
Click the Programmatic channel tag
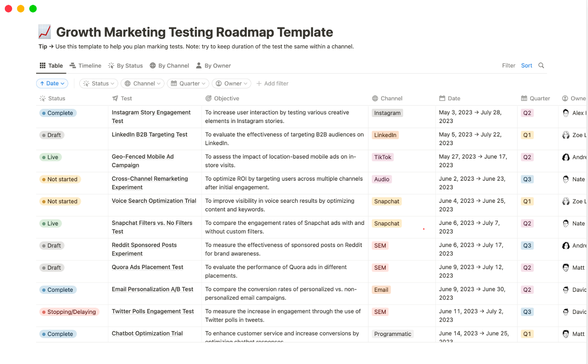coord(393,334)
